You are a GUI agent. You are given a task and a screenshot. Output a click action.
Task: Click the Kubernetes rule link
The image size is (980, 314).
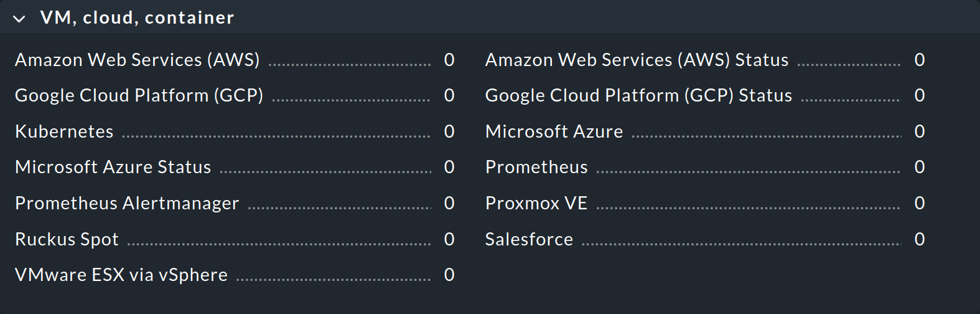pyautogui.click(x=64, y=131)
